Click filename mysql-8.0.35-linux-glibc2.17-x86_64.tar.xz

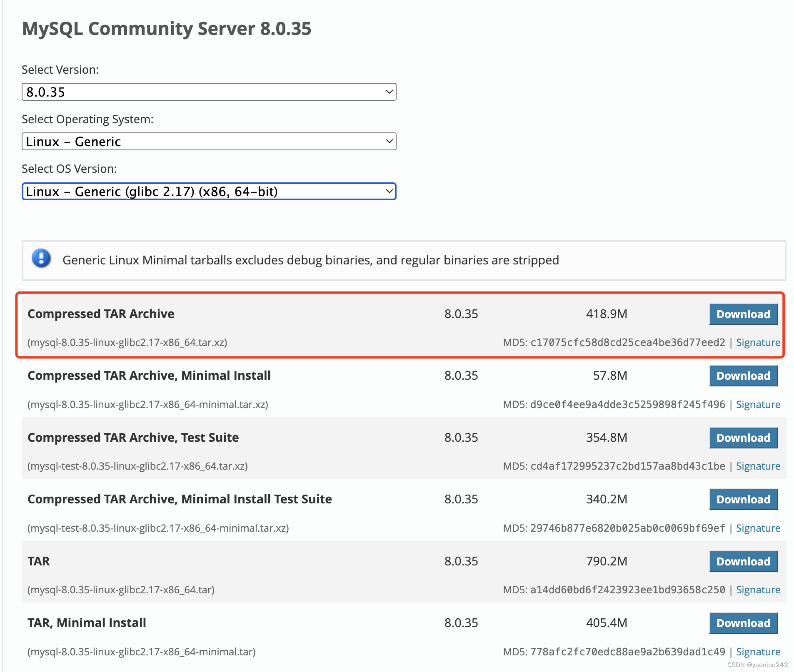click(x=127, y=343)
